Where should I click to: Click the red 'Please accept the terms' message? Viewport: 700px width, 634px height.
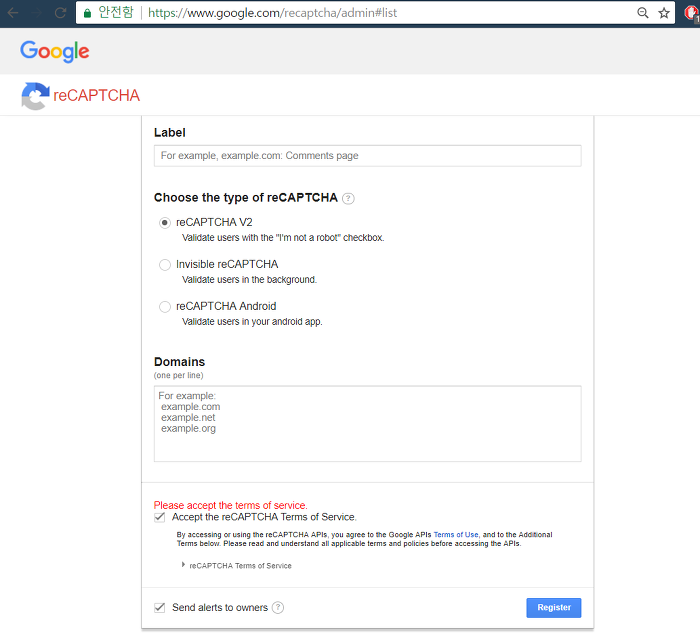[x=230, y=505]
